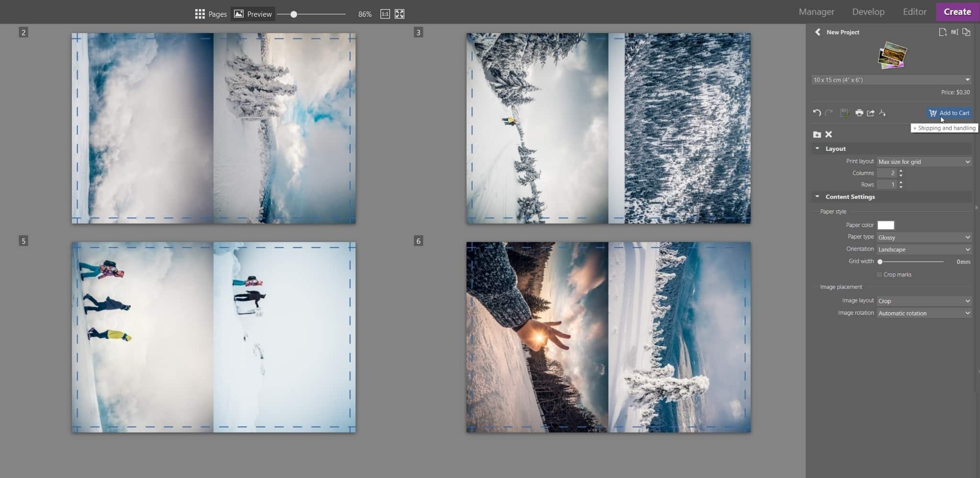
Task: Open the Image rotation dropdown
Action: click(x=924, y=313)
